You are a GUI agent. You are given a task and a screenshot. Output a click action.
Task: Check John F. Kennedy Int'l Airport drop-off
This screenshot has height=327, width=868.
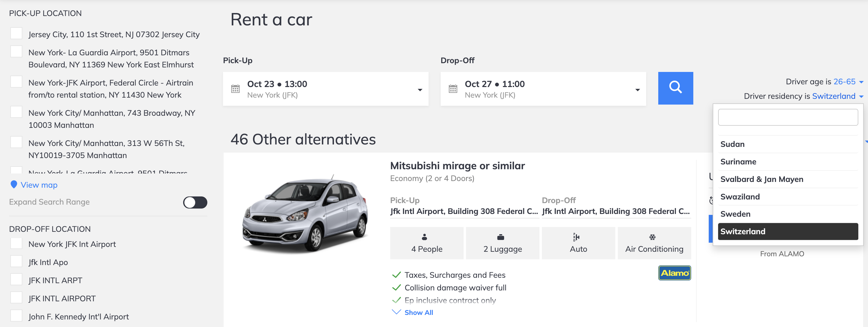click(16, 316)
